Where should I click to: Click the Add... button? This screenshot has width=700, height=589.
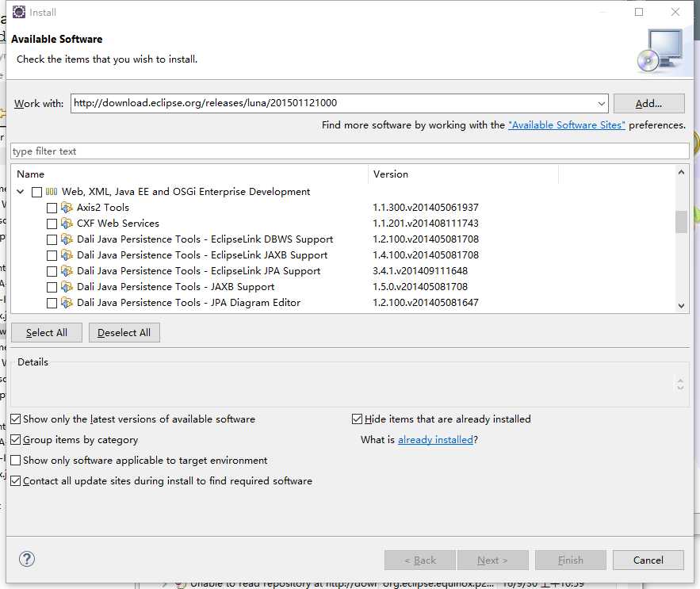click(x=648, y=104)
